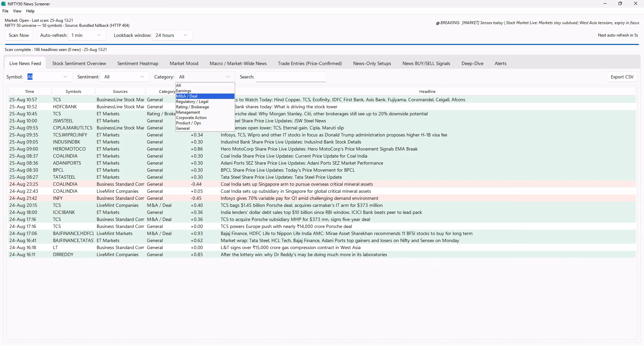This screenshot has height=346, width=644.
Task: Open the Market Mood tab
Action: point(184,63)
